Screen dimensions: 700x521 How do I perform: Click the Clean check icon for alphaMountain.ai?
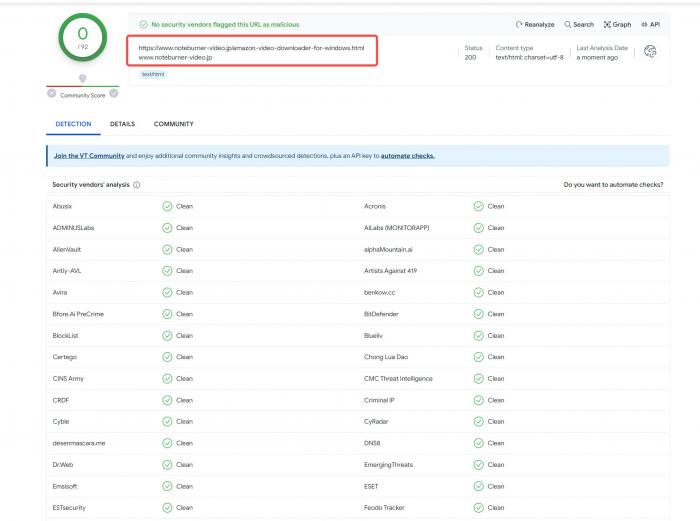pyautogui.click(x=479, y=250)
